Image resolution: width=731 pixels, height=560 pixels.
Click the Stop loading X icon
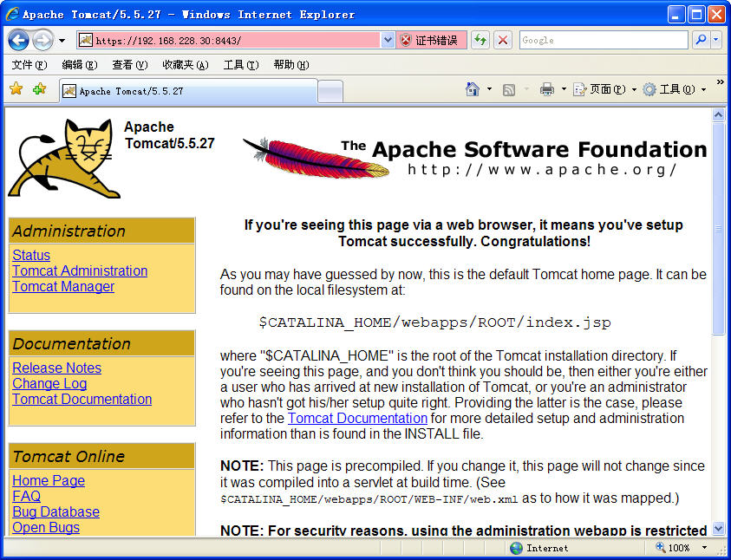click(503, 40)
